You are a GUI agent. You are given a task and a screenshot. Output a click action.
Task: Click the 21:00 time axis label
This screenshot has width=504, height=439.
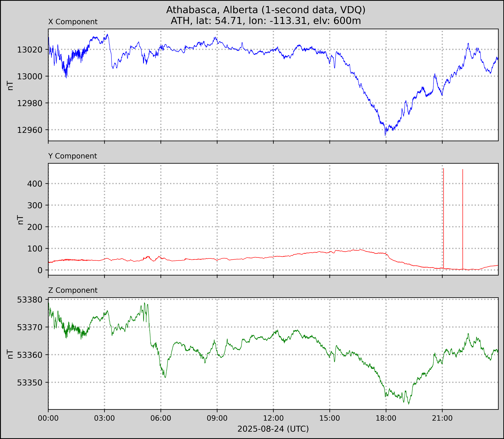pos(442,418)
